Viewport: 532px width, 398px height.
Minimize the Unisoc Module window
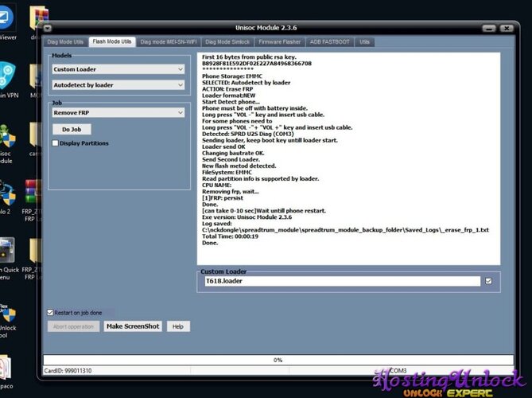point(489,28)
